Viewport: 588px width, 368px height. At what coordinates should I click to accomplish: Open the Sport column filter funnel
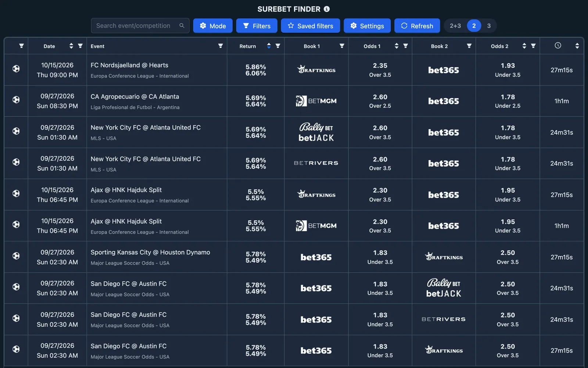pos(21,46)
